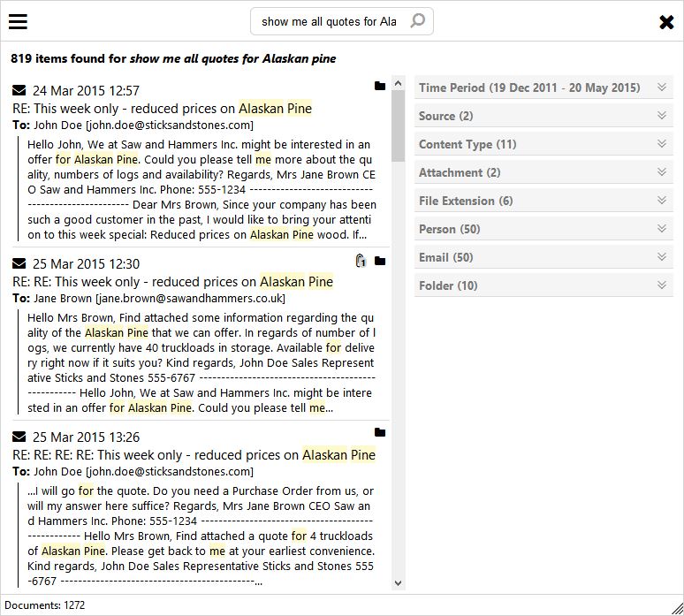Click body preview starting '...I will go for the quote'
Screen dimensions: 684x616
point(201,536)
